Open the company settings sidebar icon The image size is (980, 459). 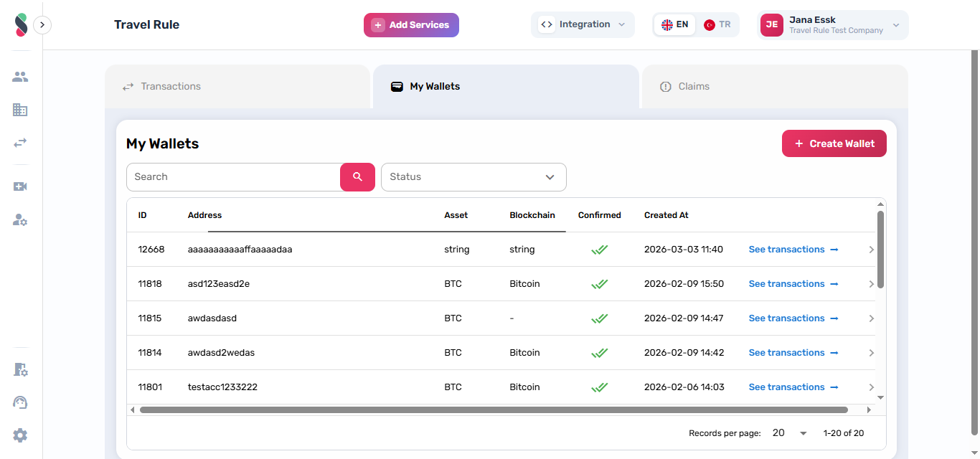20,369
